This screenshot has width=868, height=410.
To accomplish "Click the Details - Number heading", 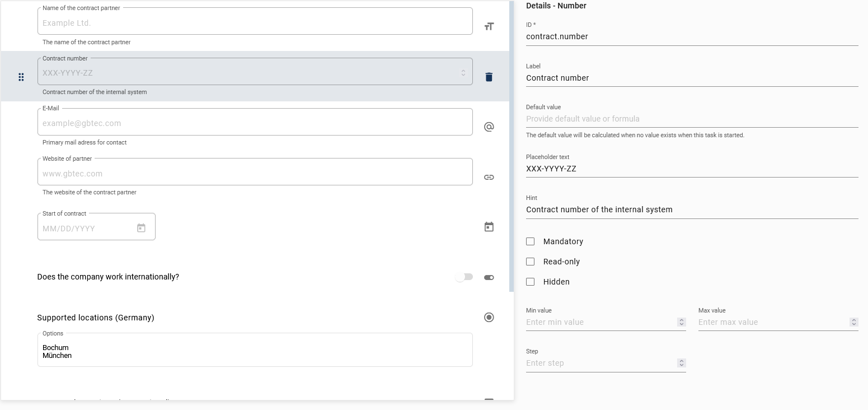I will 556,6.
